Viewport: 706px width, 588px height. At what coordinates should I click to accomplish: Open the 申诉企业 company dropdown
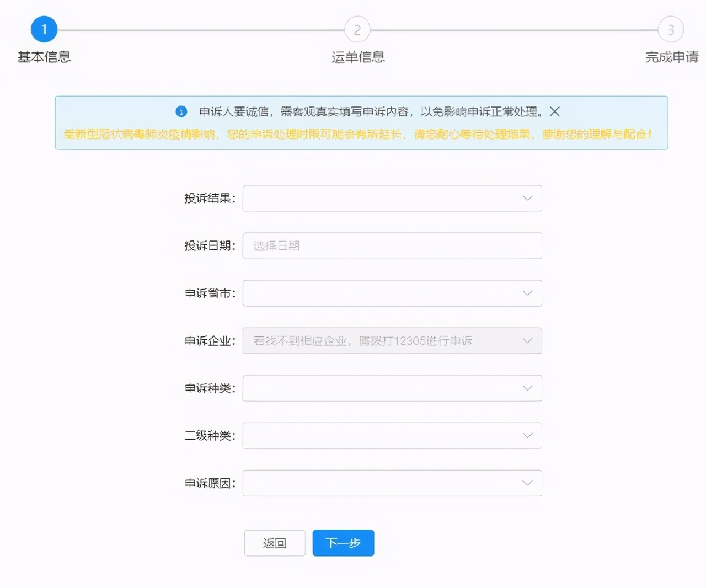[392, 340]
